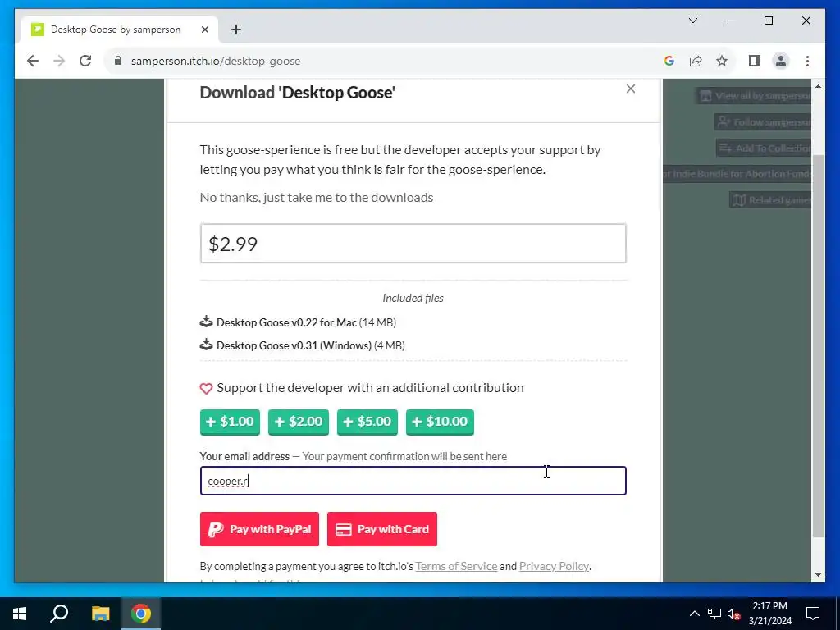Click the network tray icon

click(x=714, y=614)
